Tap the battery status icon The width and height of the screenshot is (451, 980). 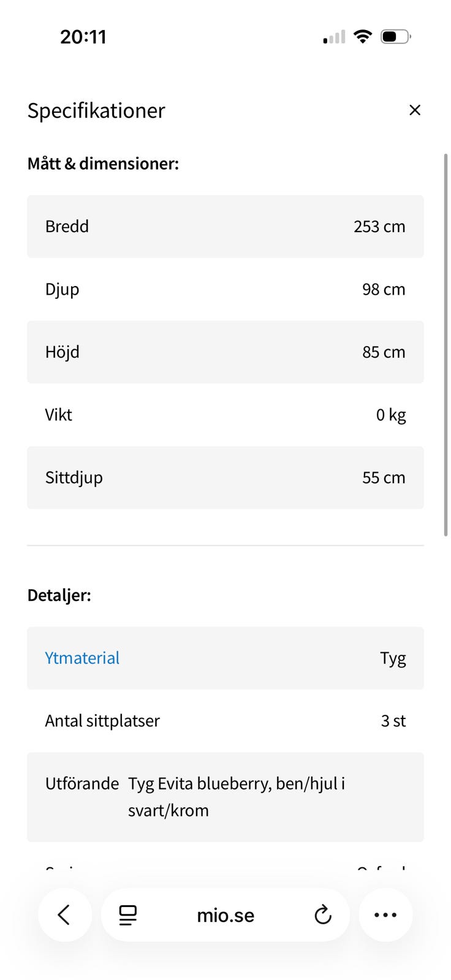(x=395, y=37)
